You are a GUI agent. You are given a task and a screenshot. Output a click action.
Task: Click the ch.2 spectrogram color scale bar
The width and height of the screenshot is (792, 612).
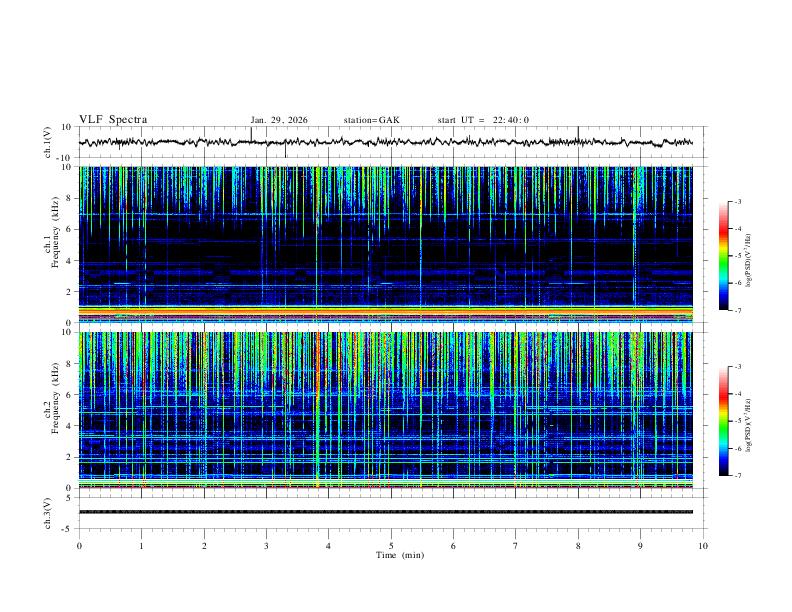click(x=723, y=421)
